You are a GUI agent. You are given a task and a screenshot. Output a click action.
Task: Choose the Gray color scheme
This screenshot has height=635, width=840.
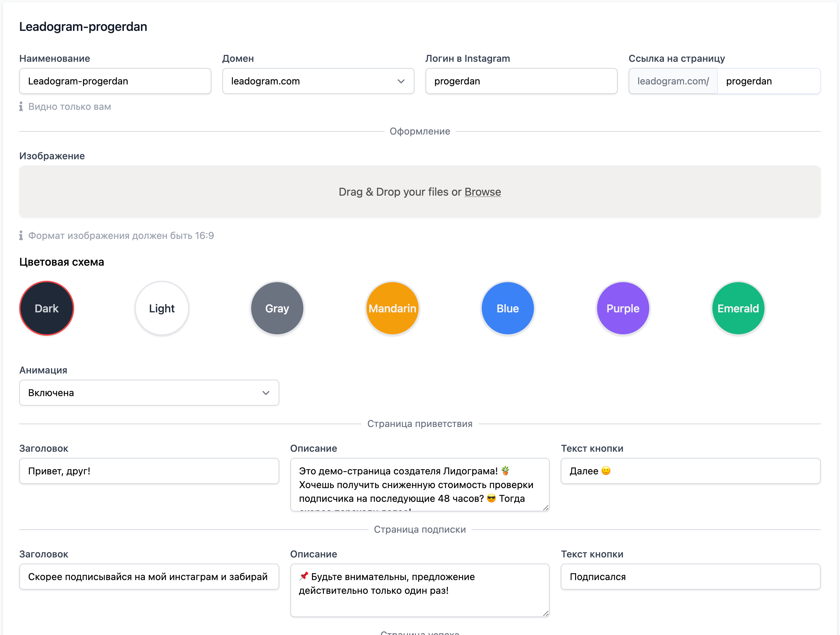point(277,308)
